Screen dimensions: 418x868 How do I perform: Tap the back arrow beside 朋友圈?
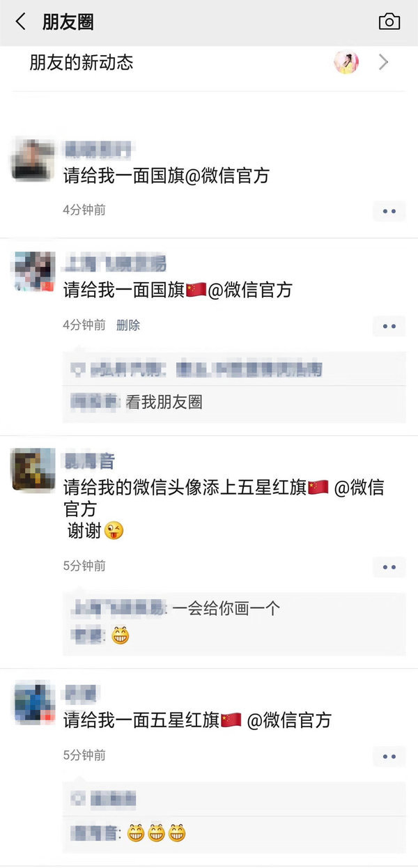pyautogui.click(x=20, y=22)
